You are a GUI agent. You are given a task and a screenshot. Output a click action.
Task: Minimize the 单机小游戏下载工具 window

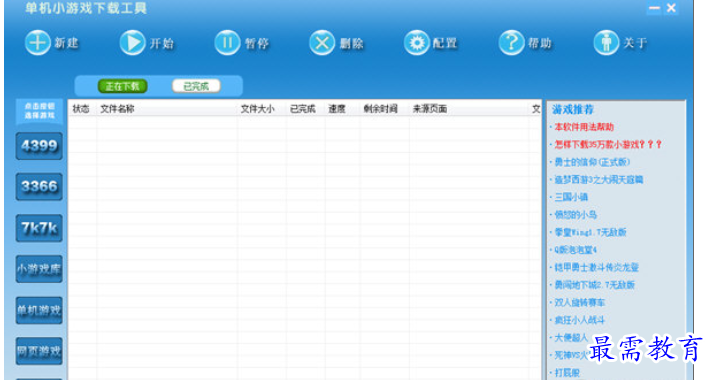coord(654,8)
